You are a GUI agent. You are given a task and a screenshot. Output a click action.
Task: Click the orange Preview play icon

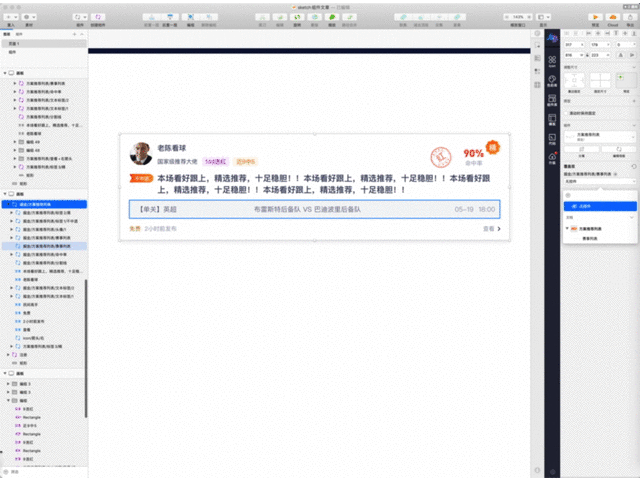tap(596, 17)
